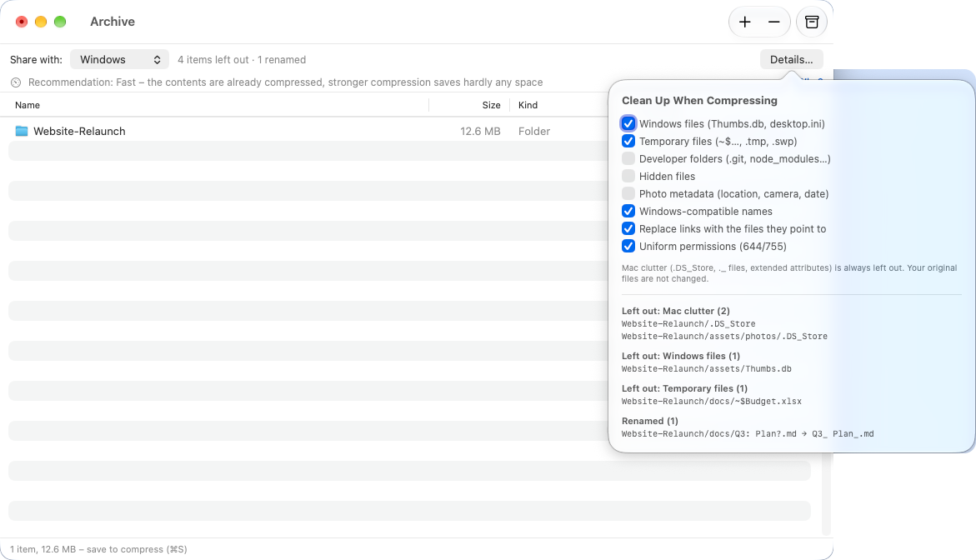Enable Hidden files checkbox
Viewport: 976px width, 560px height.
pos(628,176)
